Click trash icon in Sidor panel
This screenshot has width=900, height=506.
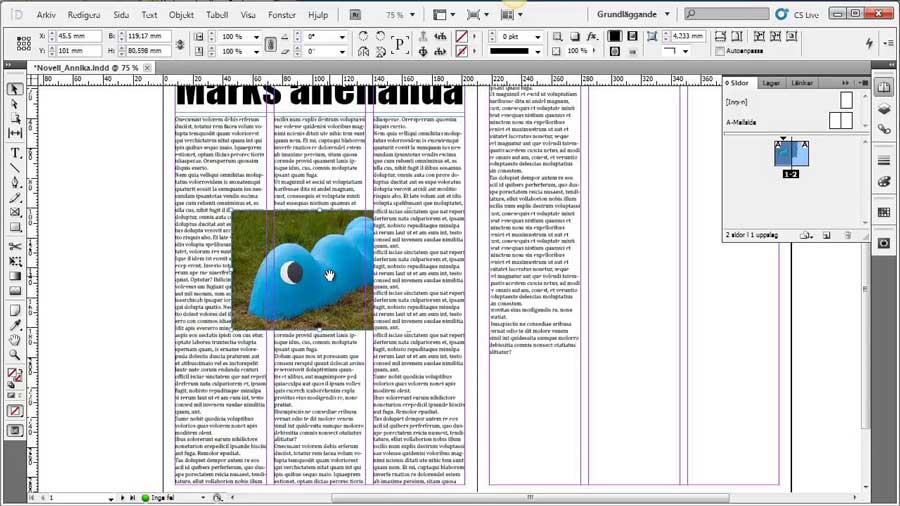[x=848, y=235]
